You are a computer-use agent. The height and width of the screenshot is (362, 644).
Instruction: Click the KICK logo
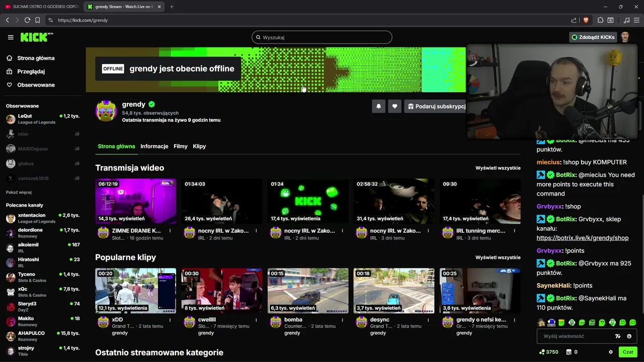[x=36, y=37]
